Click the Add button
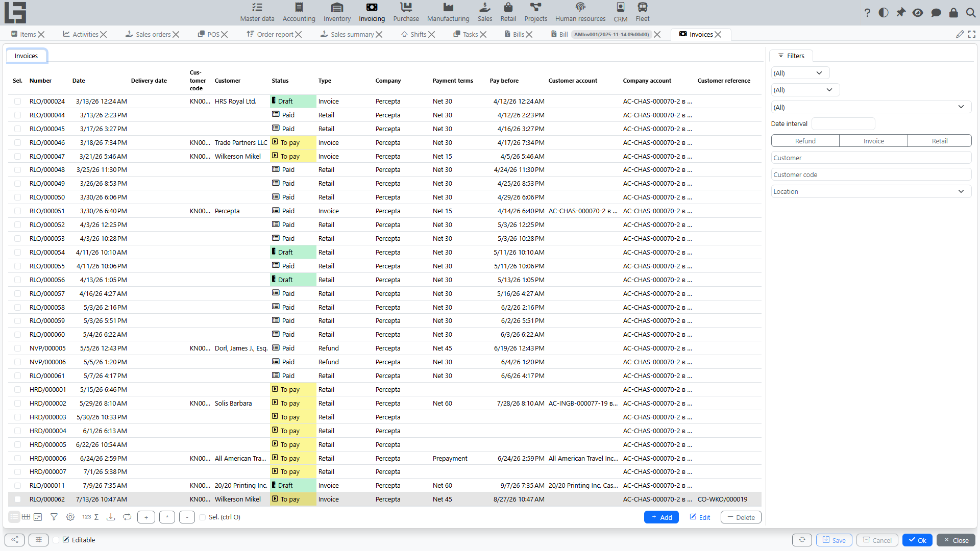This screenshot has width=980, height=551. (x=661, y=517)
